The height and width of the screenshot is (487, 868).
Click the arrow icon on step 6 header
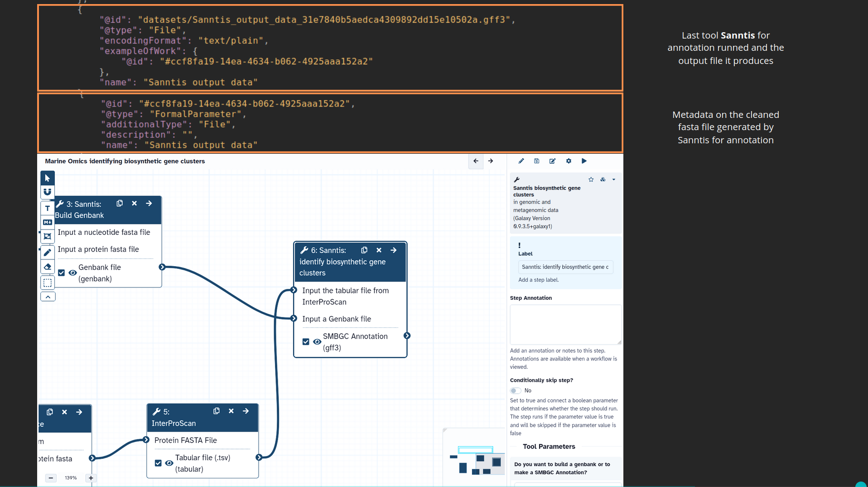[394, 250]
